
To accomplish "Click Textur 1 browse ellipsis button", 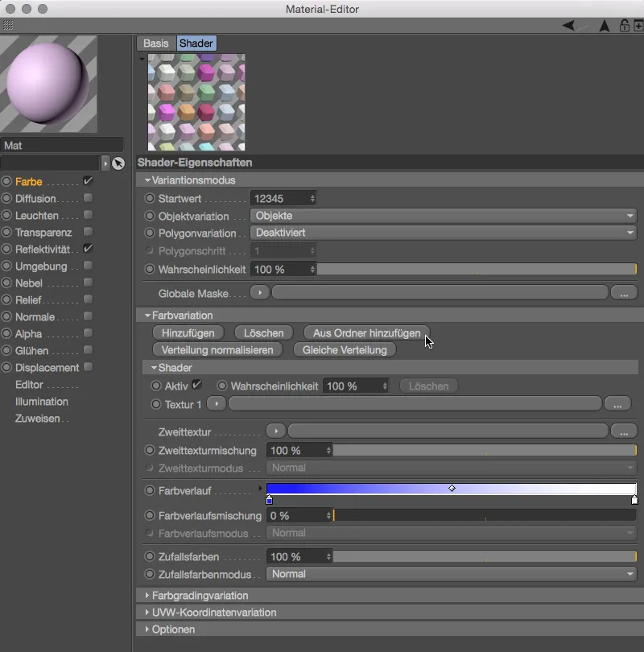I will pos(617,403).
